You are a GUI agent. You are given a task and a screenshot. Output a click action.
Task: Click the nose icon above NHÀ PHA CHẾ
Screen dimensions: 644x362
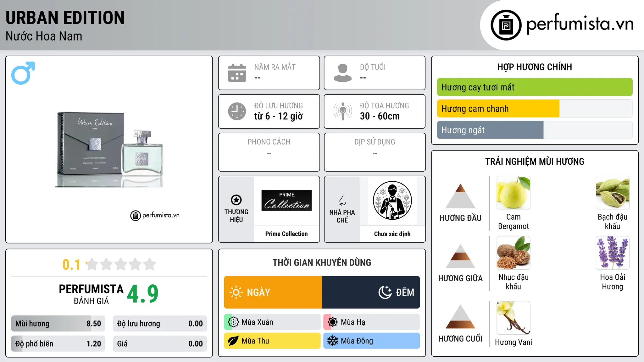click(342, 200)
